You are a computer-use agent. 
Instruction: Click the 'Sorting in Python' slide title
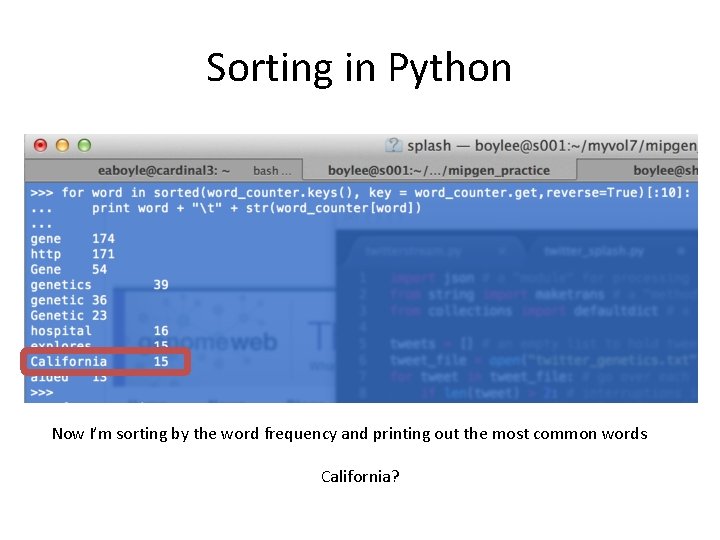[x=359, y=68]
